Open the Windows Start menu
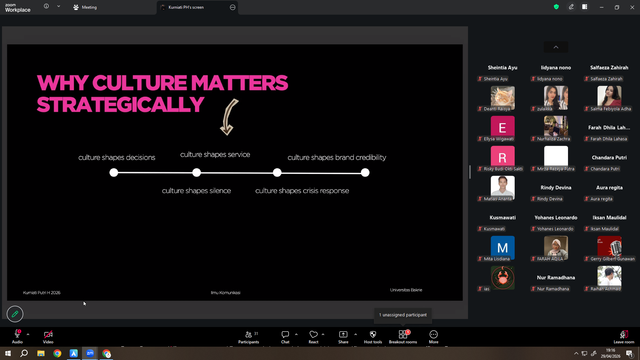The image size is (640, 360). [8, 353]
